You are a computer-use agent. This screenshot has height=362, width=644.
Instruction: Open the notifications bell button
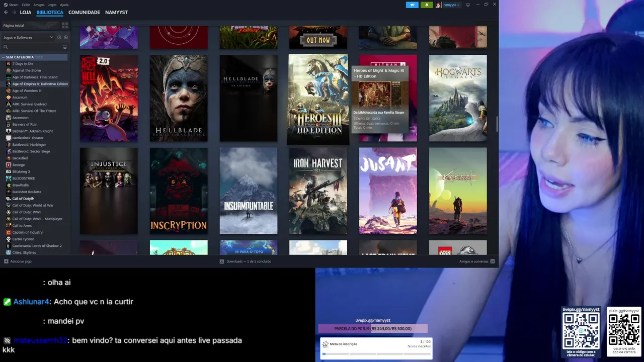[427, 5]
